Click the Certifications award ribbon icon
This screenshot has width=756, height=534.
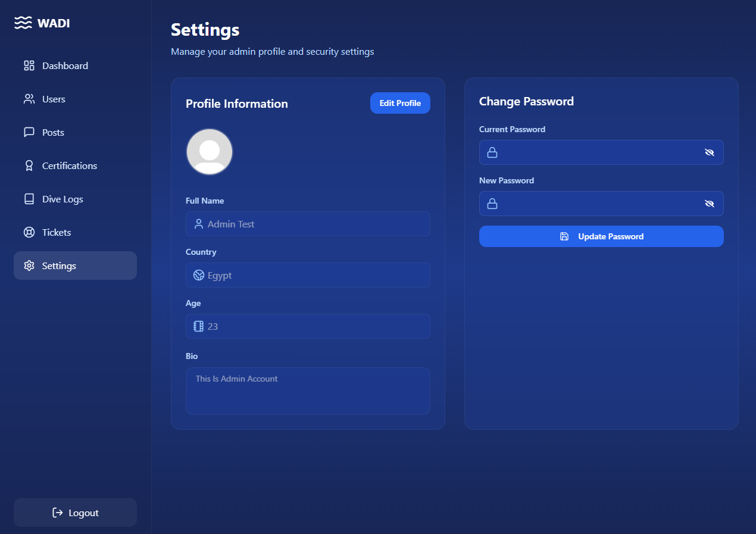29,165
